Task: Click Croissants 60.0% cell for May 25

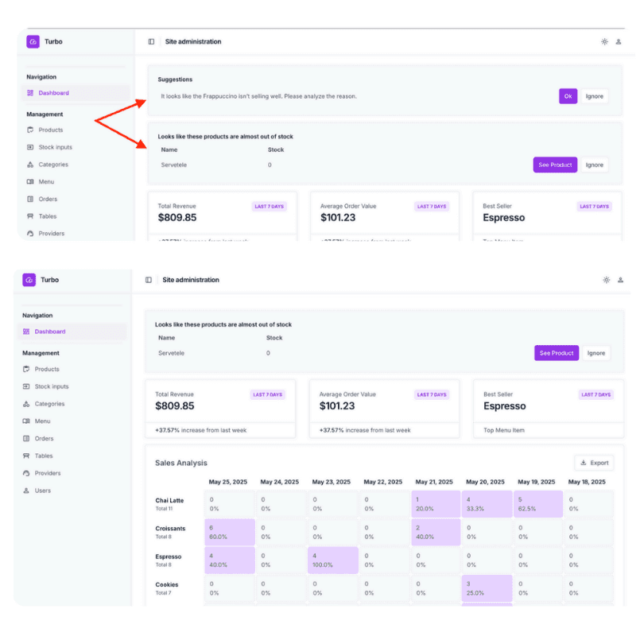Action: coord(230,532)
